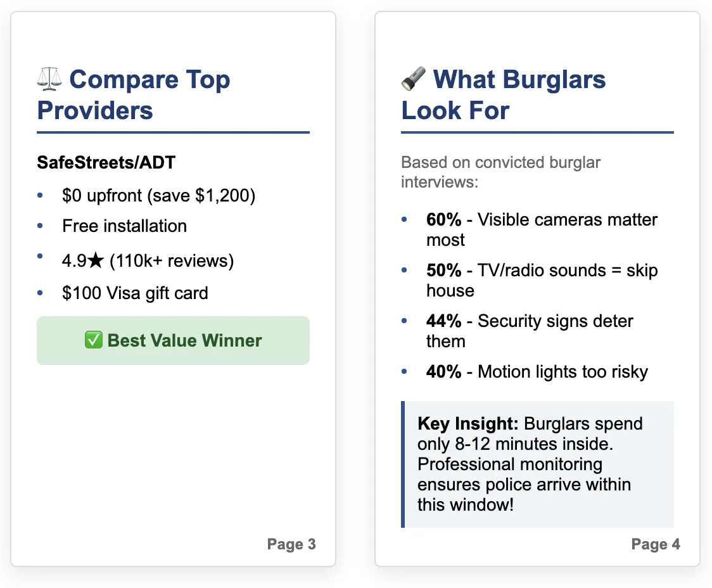Select the SafeStreets/ADT provider name
The height and width of the screenshot is (588, 712).
click(106, 163)
